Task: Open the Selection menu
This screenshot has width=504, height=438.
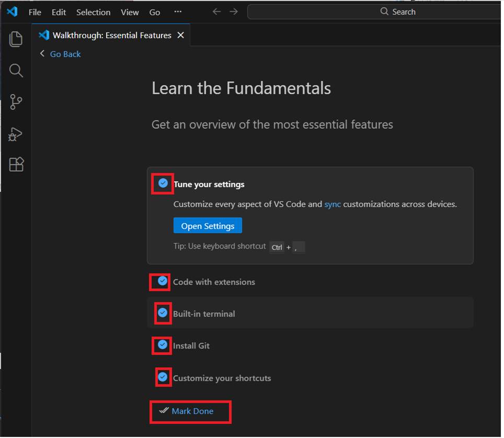Action: (x=93, y=12)
